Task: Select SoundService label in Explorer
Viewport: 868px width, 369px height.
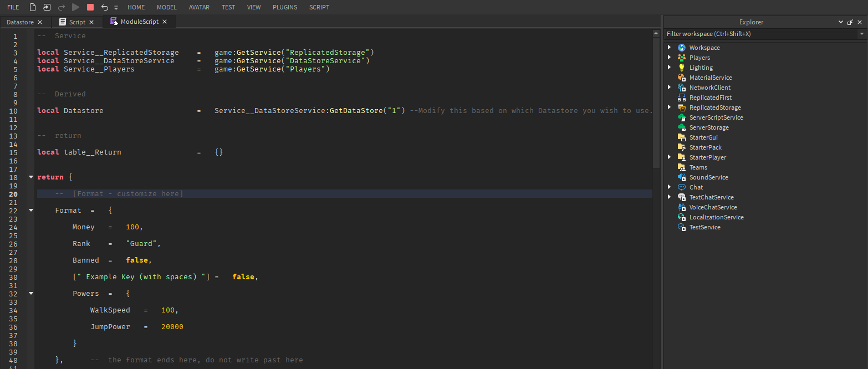Action: 708,177
